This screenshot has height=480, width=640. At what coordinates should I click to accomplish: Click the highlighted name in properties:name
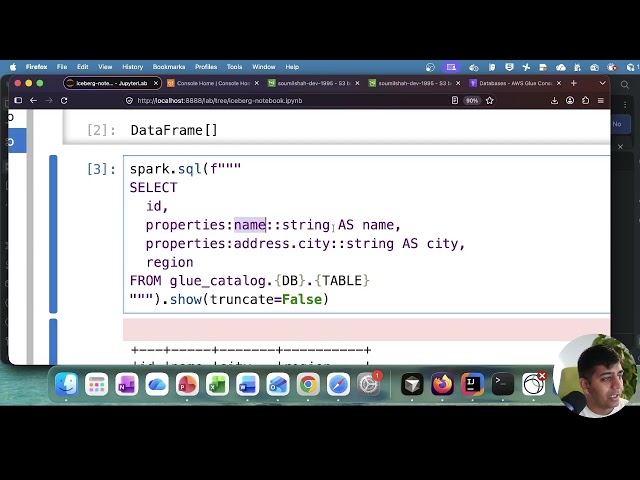[x=250, y=225]
